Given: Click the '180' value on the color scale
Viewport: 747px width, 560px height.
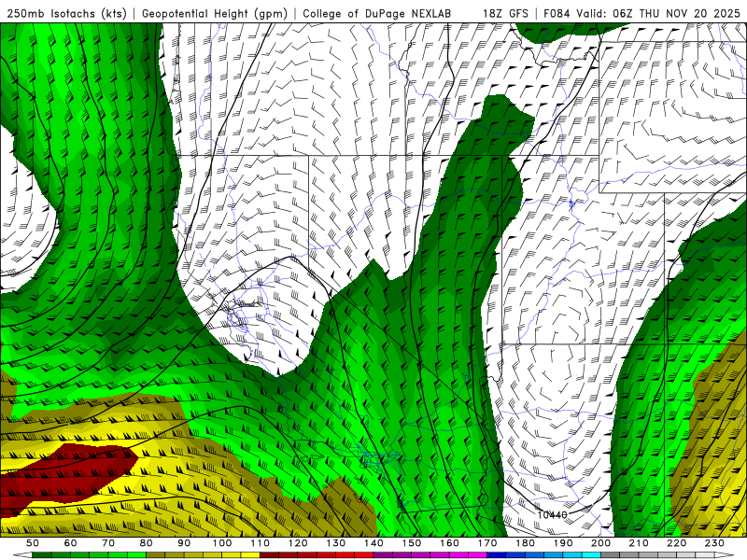Looking at the screenshot, I should pyautogui.click(x=525, y=543).
